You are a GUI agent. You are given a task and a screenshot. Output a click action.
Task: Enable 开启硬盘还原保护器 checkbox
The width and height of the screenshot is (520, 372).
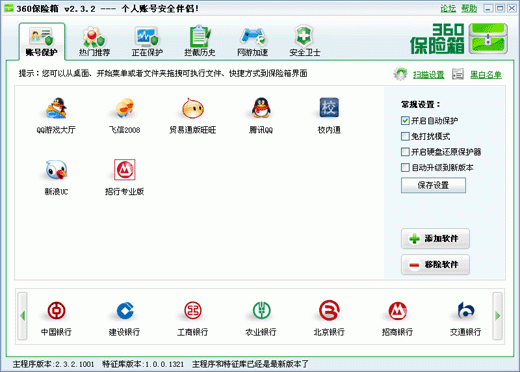click(x=405, y=152)
